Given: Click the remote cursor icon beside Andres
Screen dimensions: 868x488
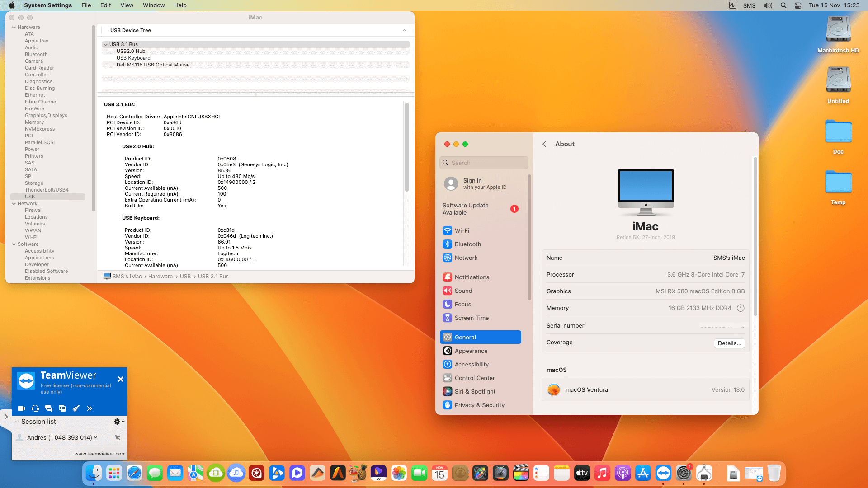Looking at the screenshot, I should (118, 437).
